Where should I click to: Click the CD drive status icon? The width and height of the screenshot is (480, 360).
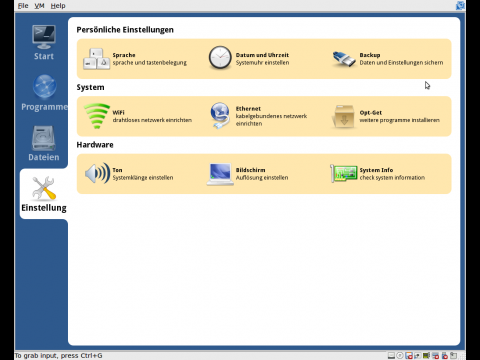[400, 355]
